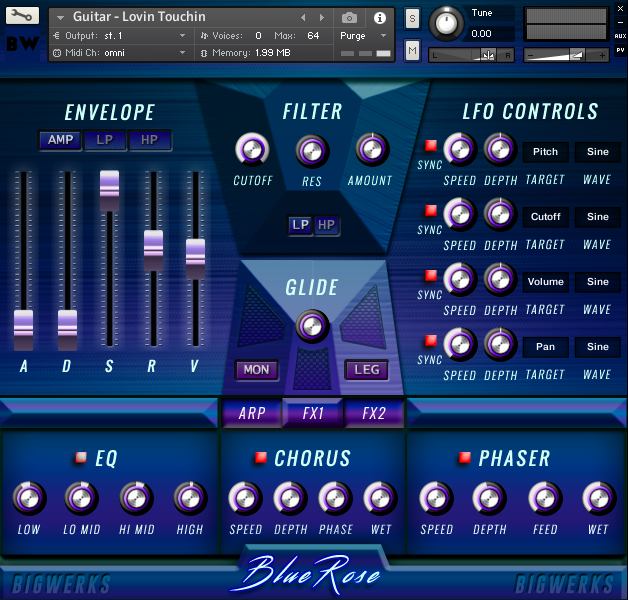Toggle the CHORUS power button

pyautogui.click(x=261, y=457)
